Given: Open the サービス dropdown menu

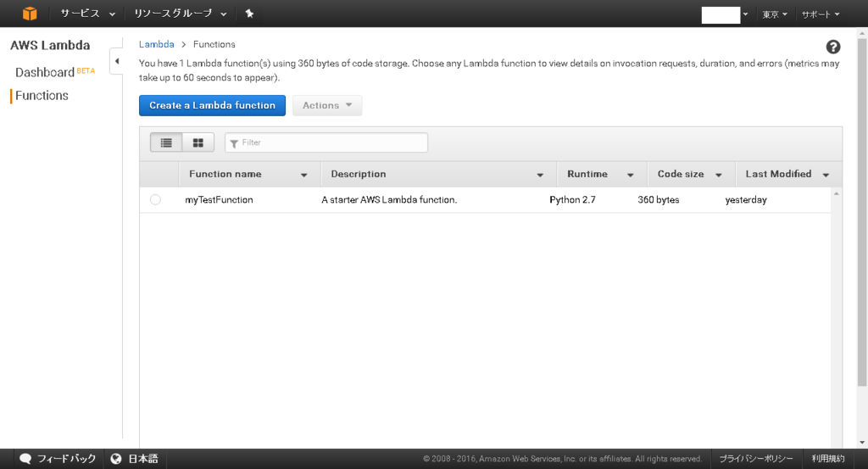Looking at the screenshot, I should [87, 14].
